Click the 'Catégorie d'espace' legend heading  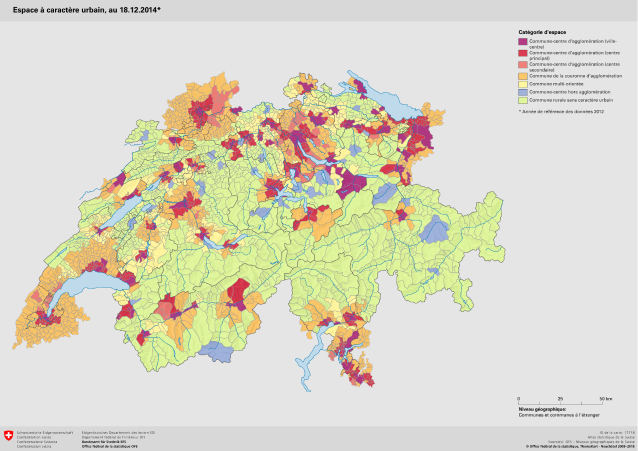coord(543,33)
